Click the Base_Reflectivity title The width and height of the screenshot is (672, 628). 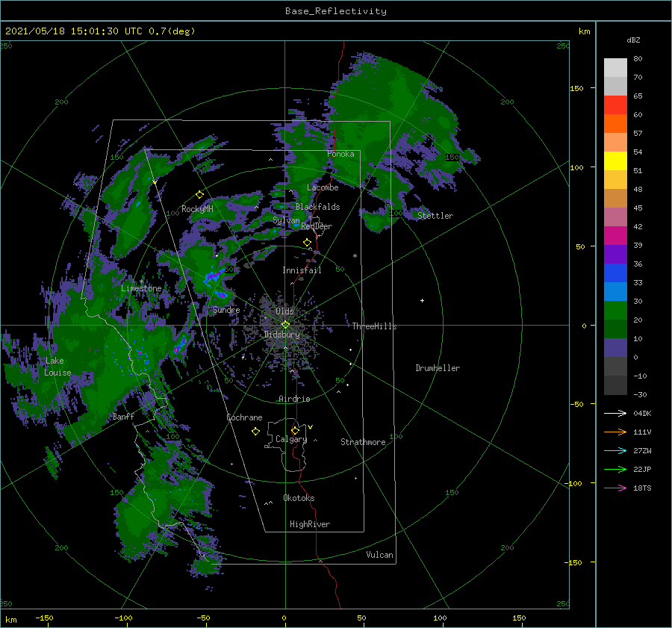point(336,11)
